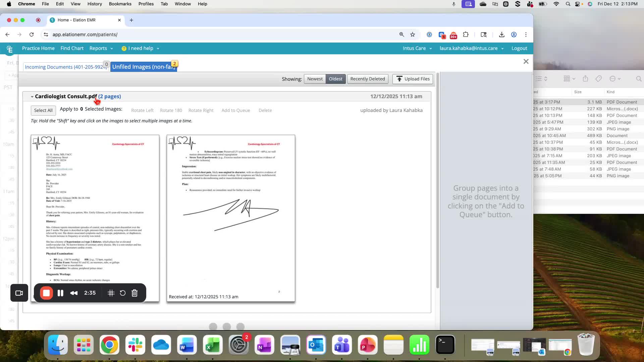Viewport: 644px width, 362px height.
Task: Click the Select All button
Action: 43,111
